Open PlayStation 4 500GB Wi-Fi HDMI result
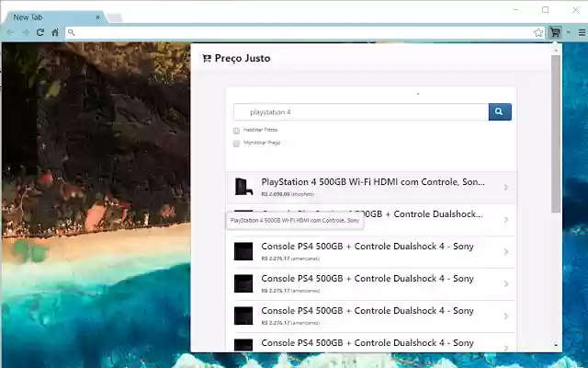 coord(371,188)
